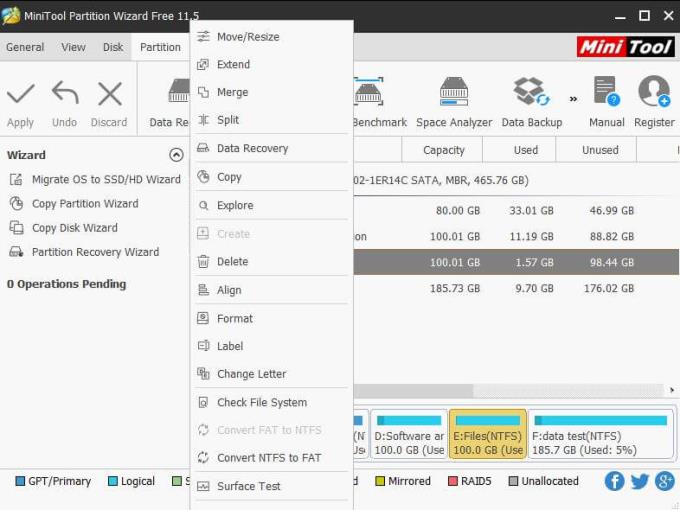This screenshot has height=510, width=680.
Task: Select the Split menu entry
Action: click(271, 120)
